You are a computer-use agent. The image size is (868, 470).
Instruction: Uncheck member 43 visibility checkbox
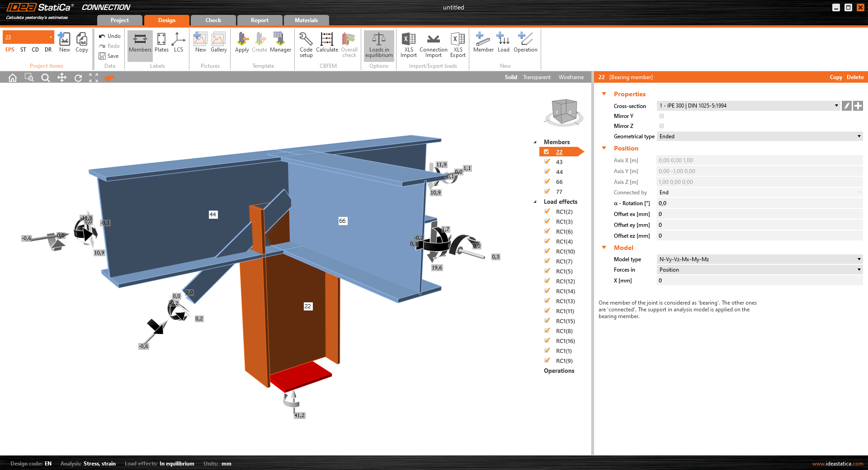[547, 162]
